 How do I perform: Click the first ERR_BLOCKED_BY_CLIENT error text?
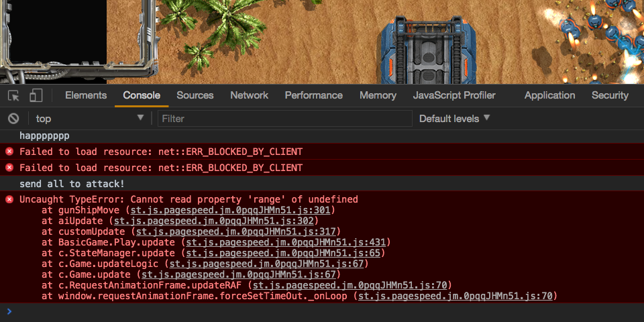tap(161, 152)
